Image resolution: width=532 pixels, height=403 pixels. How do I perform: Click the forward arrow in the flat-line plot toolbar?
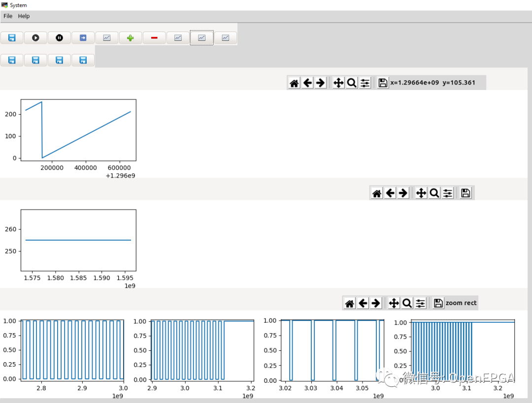[x=403, y=193]
